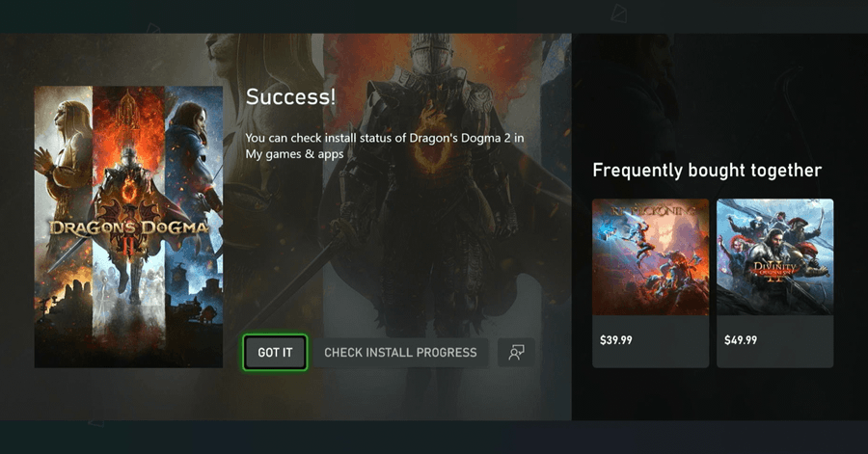This screenshot has width=868, height=454.
Task: Confirm with the GOT IT button
Action: pyautogui.click(x=275, y=352)
